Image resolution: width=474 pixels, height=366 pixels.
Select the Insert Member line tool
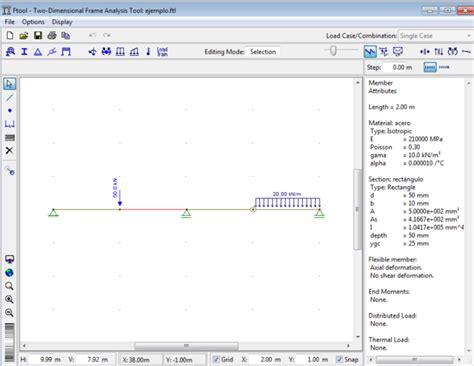(x=10, y=97)
